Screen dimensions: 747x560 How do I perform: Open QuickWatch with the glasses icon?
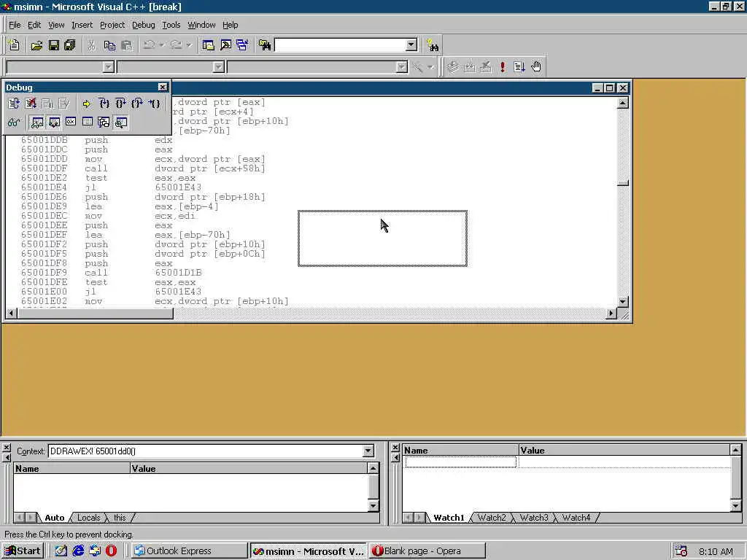tap(14, 122)
